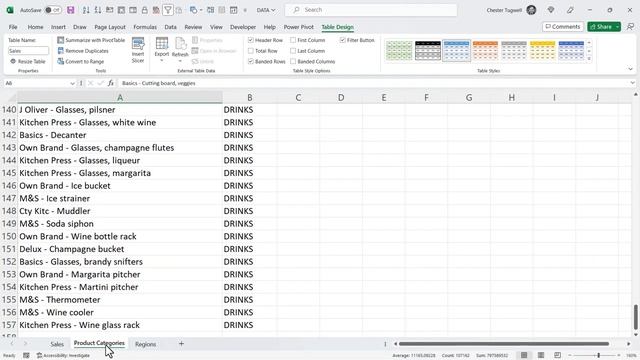Click the Normal view icon in the status bar
Viewport: 640px width, 360px height.
524,355
